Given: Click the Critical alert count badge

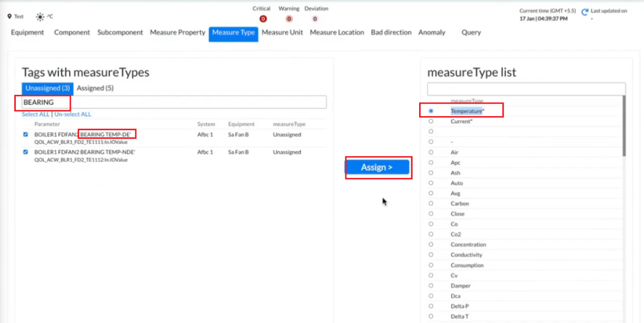Looking at the screenshot, I should [263, 19].
